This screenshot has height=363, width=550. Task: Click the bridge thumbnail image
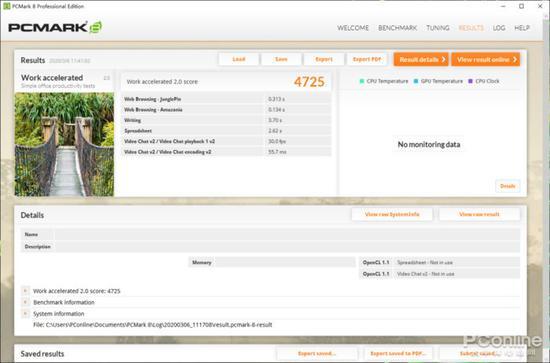64,144
